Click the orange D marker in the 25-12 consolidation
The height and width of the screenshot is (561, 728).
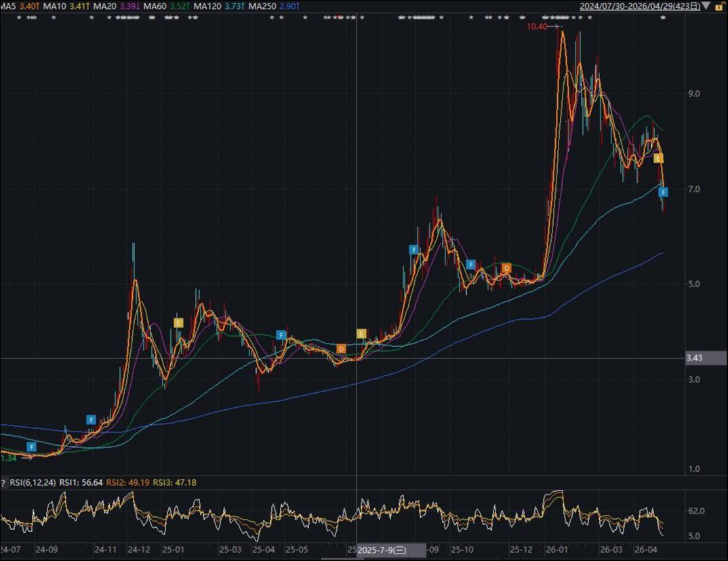pos(506,269)
